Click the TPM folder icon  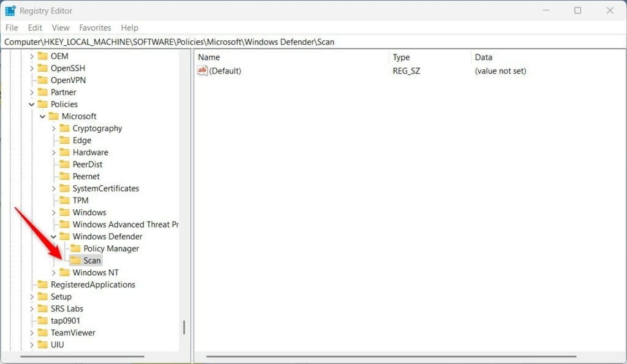(64, 200)
